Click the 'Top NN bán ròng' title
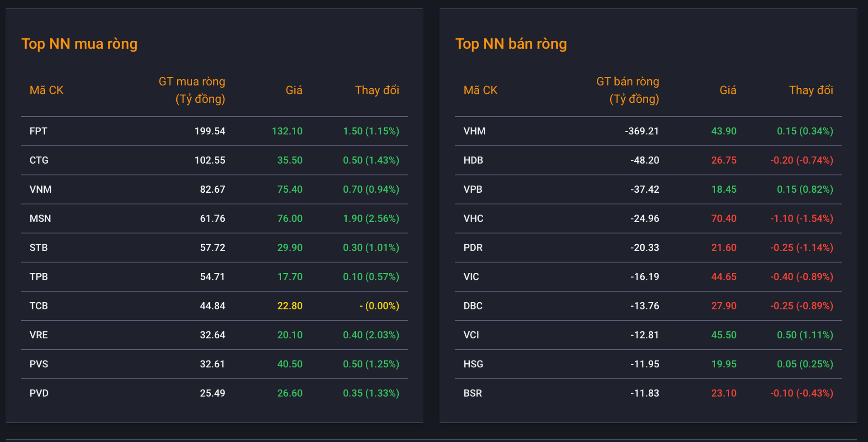The height and width of the screenshot is (442, 868). point(511,43)
